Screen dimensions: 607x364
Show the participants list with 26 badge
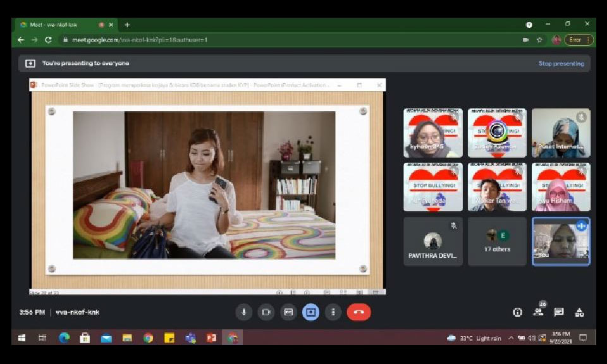(x=538, y=312)
